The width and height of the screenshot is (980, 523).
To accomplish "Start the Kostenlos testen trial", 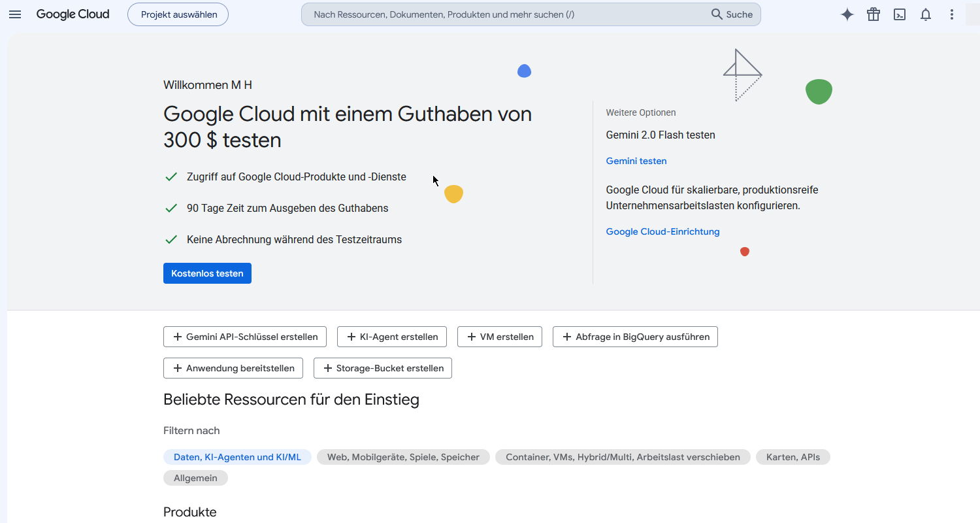I will (x=207, y=273).
